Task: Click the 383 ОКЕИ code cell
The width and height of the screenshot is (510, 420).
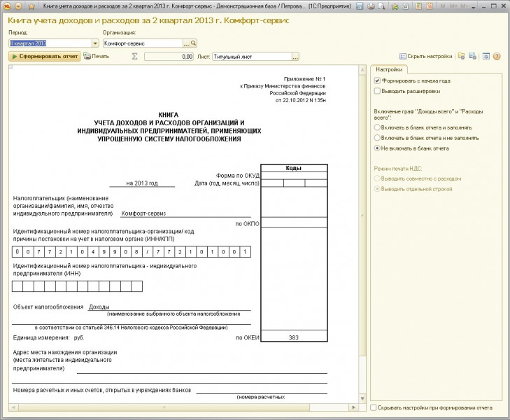Action: [x=294, y=337]
